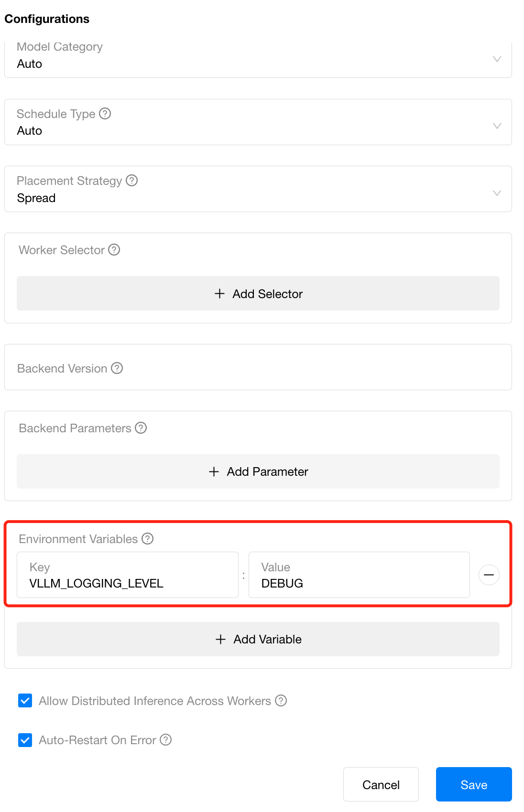Cancel the configuration changes
The image size is (524, 812).
point(381,784)
